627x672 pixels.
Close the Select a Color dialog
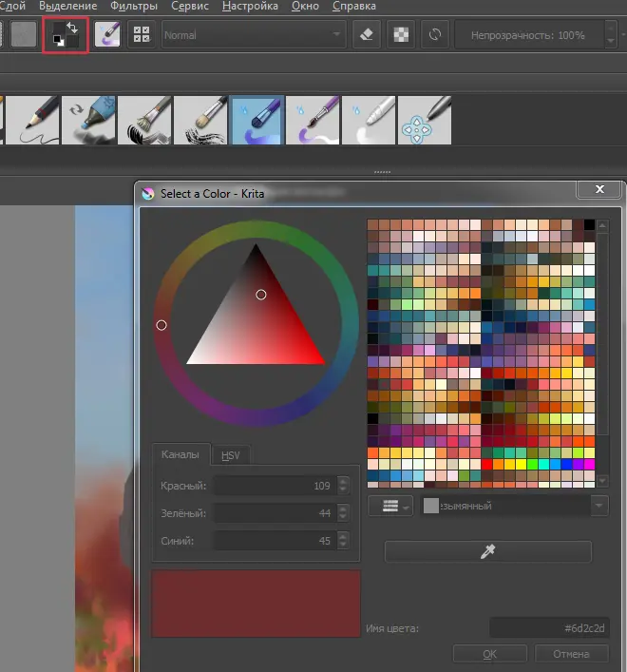click(x=599, y=189)
